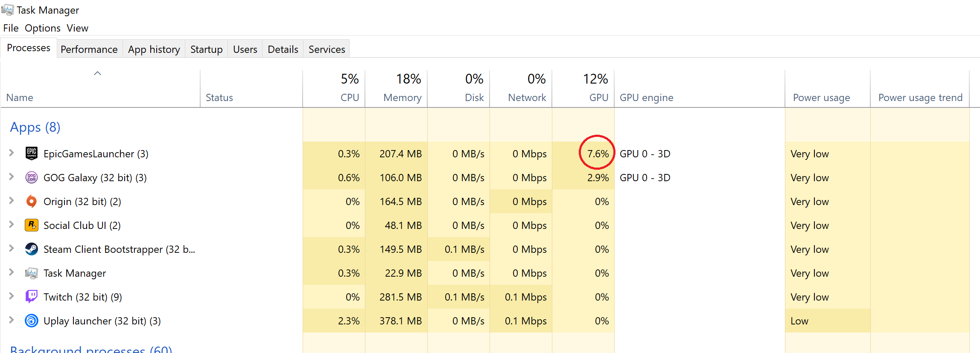980x353 pixels.
Task: Expand the Origin process group
Action: tap(12, 201)
